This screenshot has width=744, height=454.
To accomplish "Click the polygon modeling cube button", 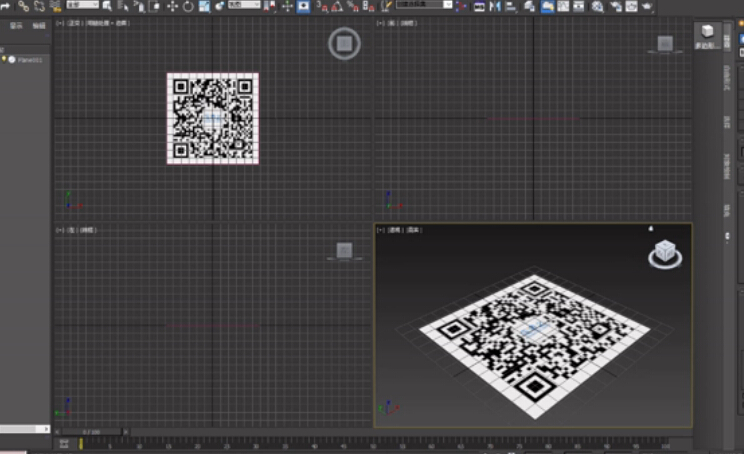I will 707,36.
